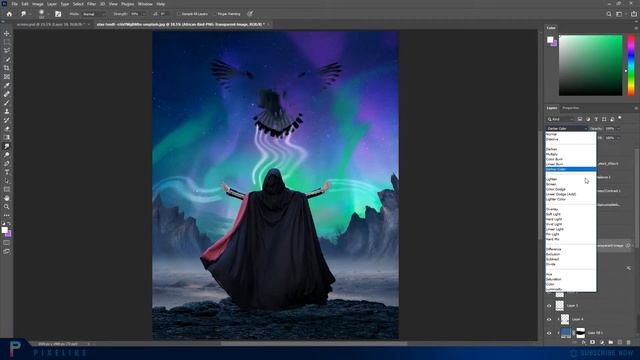
Task: Hide Layer 4 with its eye icon
Action: coord(549,319)
